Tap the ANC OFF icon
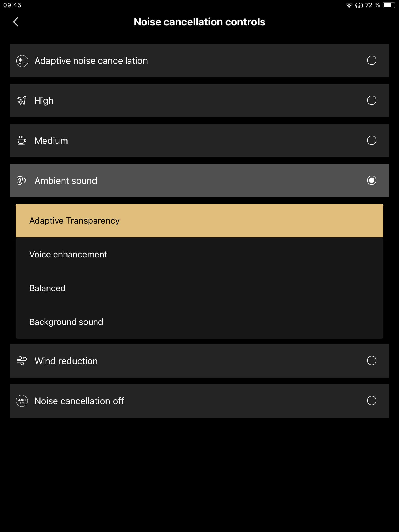 pos(22,401)
